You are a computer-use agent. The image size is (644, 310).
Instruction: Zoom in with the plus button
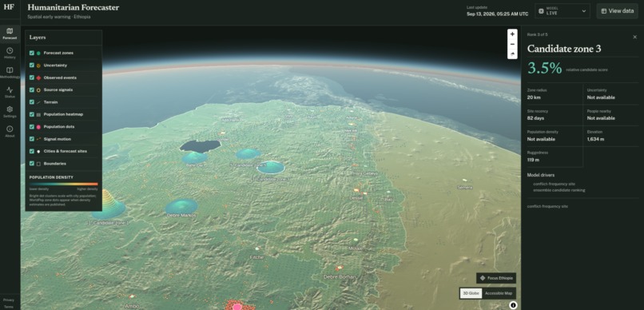(512, 34)
